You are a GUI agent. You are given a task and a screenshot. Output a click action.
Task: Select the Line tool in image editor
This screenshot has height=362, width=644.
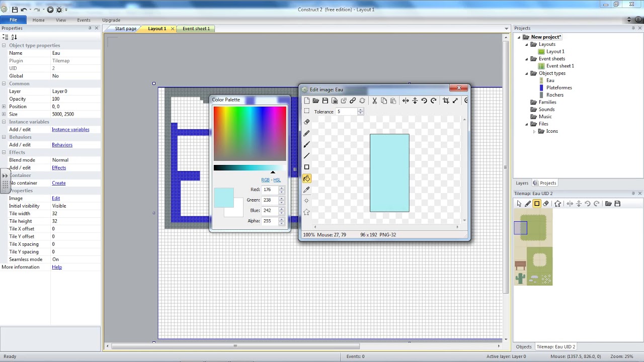307,156
